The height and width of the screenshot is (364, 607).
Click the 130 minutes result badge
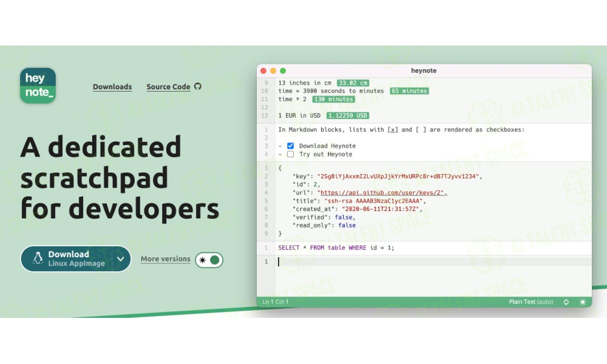pos(333,99)
